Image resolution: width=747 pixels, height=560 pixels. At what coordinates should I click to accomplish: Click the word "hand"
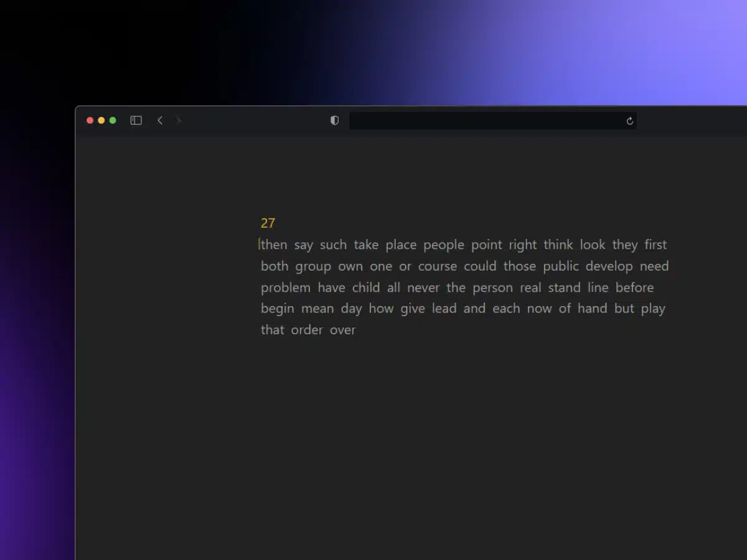[x=592, y=309]
